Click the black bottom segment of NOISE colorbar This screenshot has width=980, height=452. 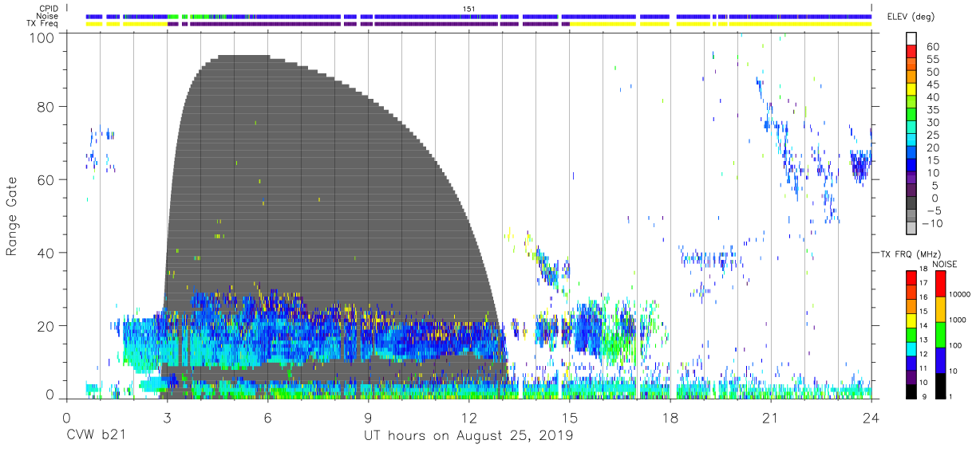940,386
